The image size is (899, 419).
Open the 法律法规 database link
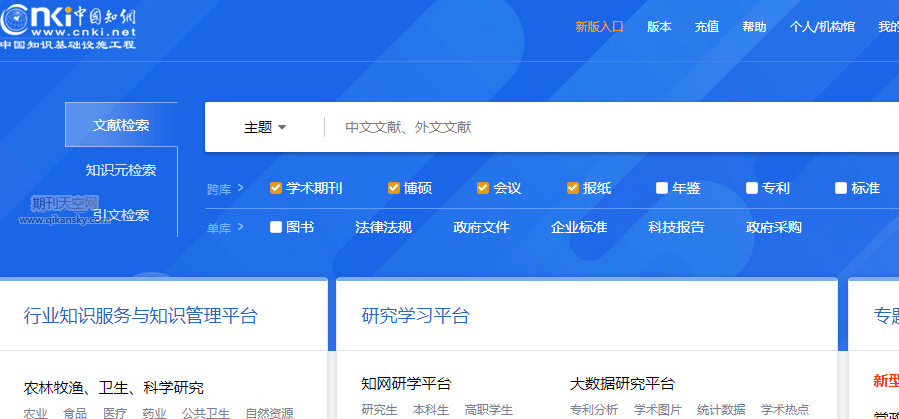(x=383, y=227)
